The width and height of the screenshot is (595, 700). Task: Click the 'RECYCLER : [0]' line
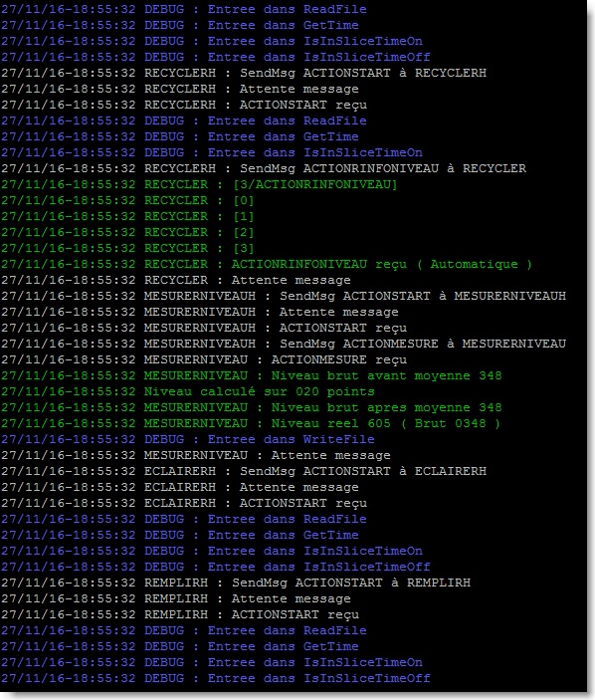click(127, 201)
